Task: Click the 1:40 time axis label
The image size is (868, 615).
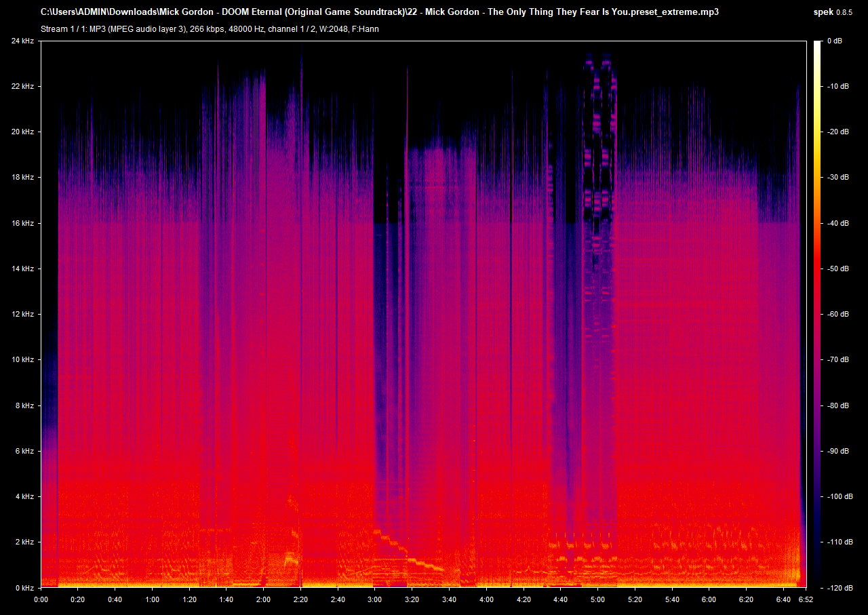Action: [226, 600]
